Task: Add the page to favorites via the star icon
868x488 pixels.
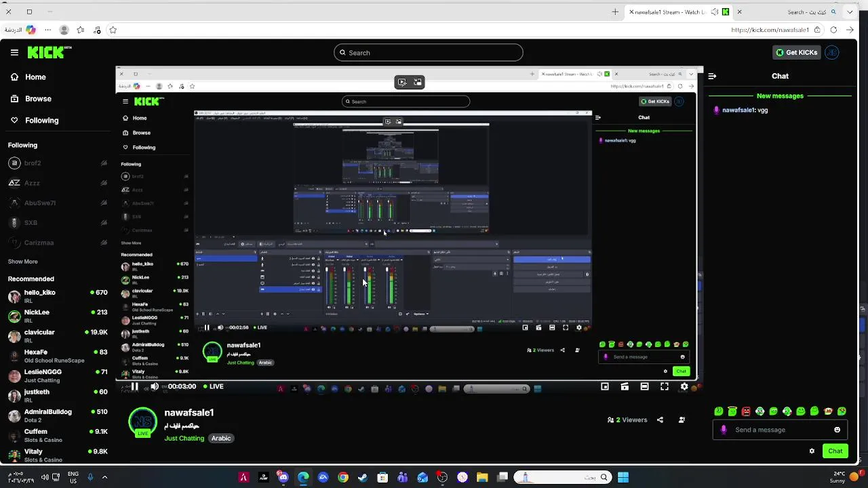Action: coord(113,30)
